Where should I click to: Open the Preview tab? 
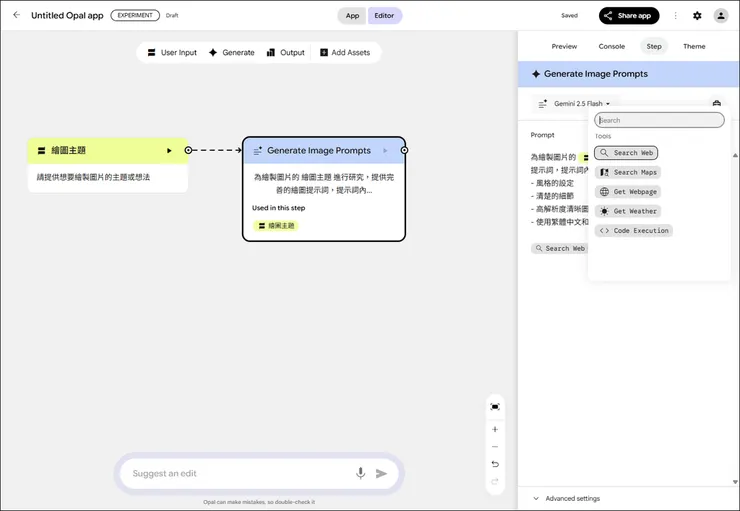(564, 46)
